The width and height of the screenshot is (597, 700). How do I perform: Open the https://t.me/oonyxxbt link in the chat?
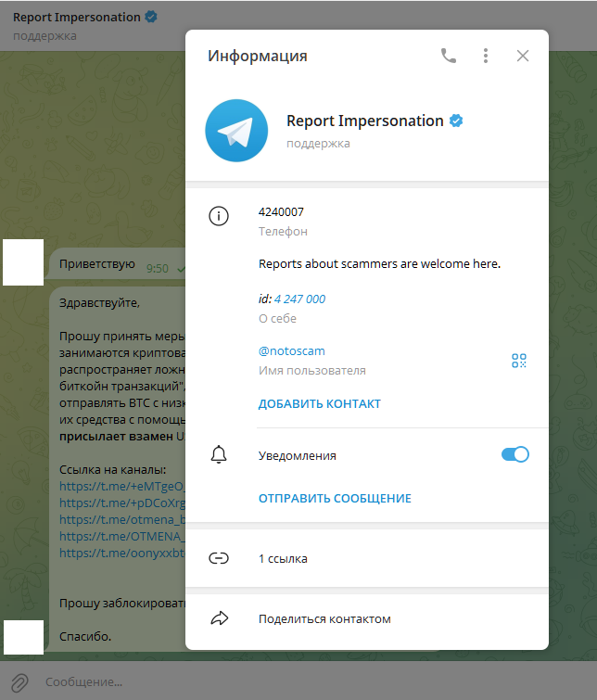click(121, 554)
